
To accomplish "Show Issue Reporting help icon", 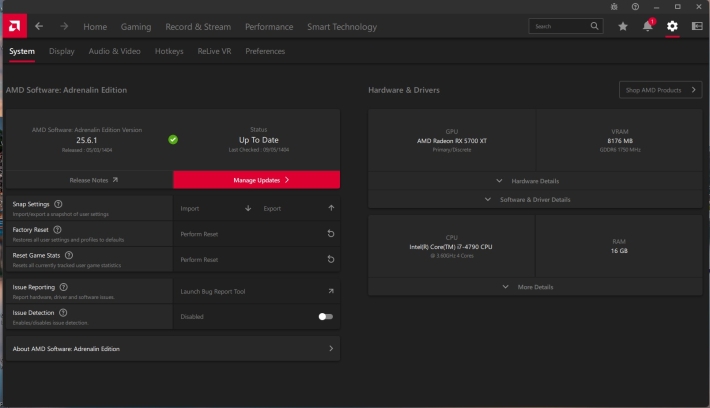I will click(x=63, y=287).
